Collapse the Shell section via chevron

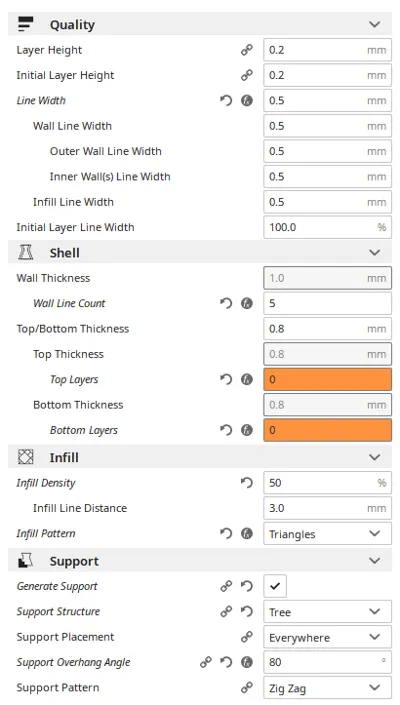coord(374,253)
